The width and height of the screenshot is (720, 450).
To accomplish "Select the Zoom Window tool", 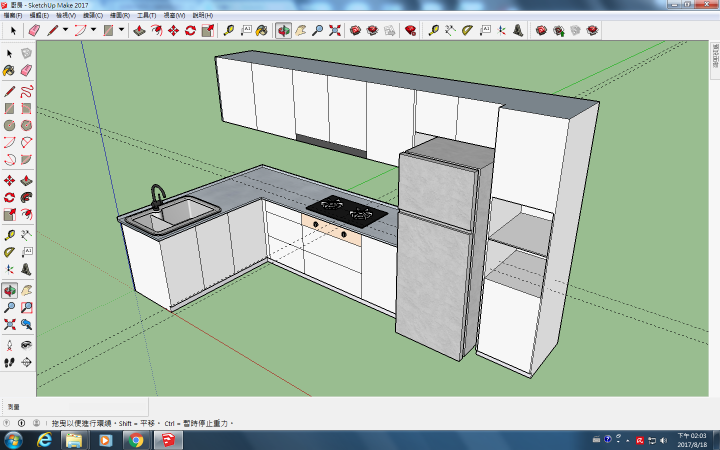I will click(x=26, y=307).
